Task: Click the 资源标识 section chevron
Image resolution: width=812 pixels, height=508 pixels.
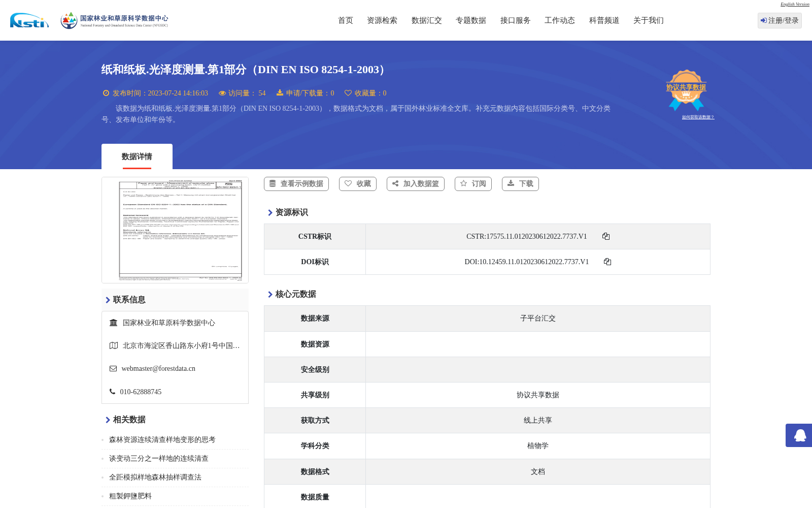Action: point(270,213)
